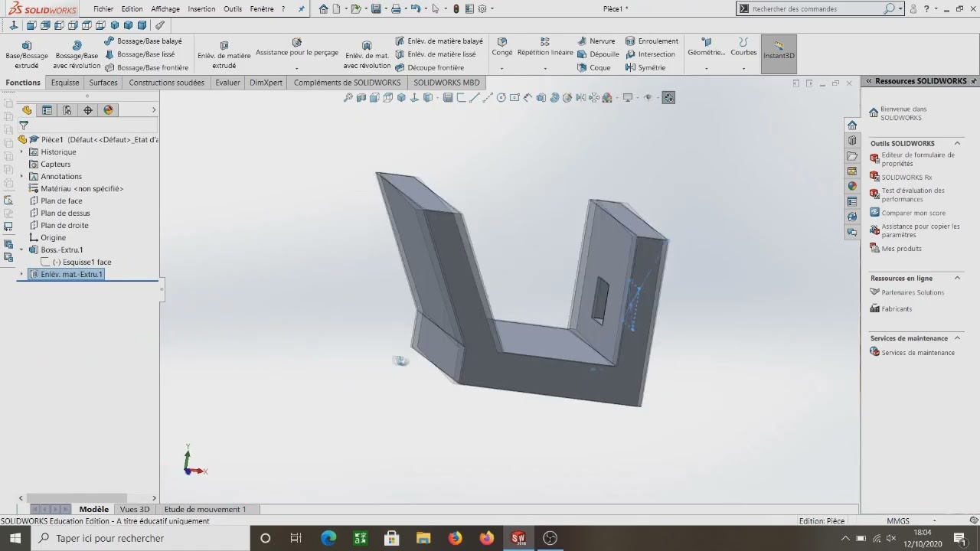980x551 pixels.
Task: Click the zoom to fit magnifier icon
Action: (348, 97)
